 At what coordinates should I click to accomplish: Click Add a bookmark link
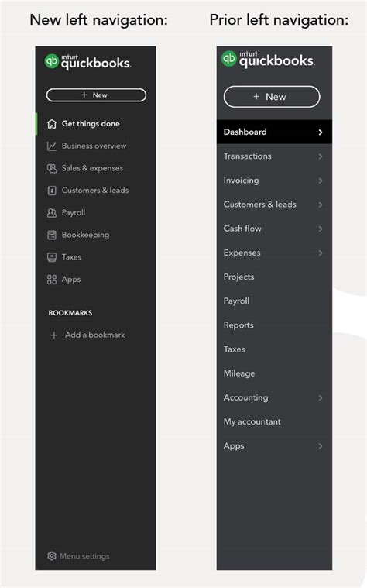87,335
